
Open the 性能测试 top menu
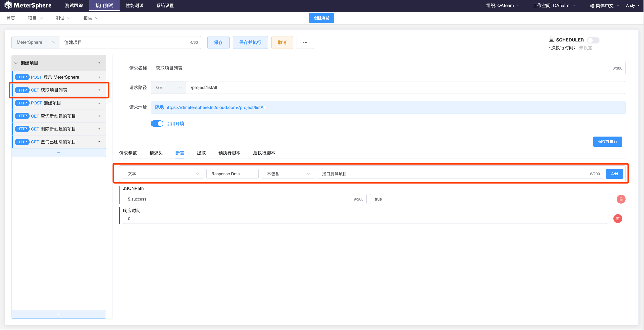click(x=135, y=6)
